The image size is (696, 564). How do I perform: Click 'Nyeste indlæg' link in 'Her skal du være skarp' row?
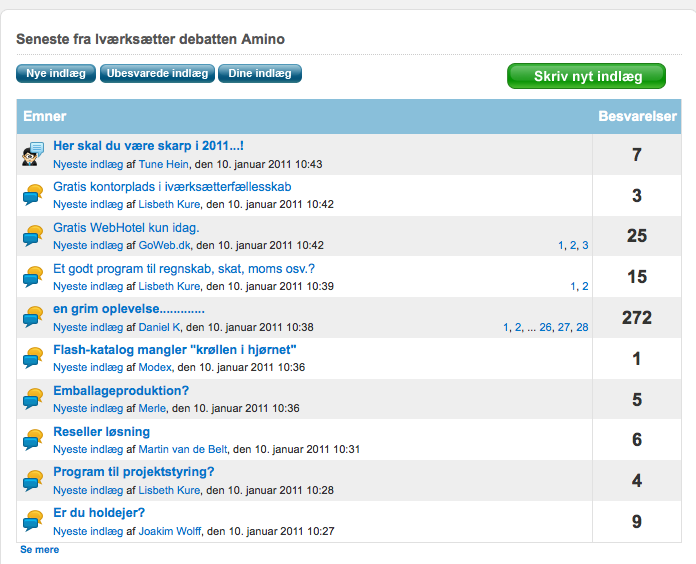88,164
